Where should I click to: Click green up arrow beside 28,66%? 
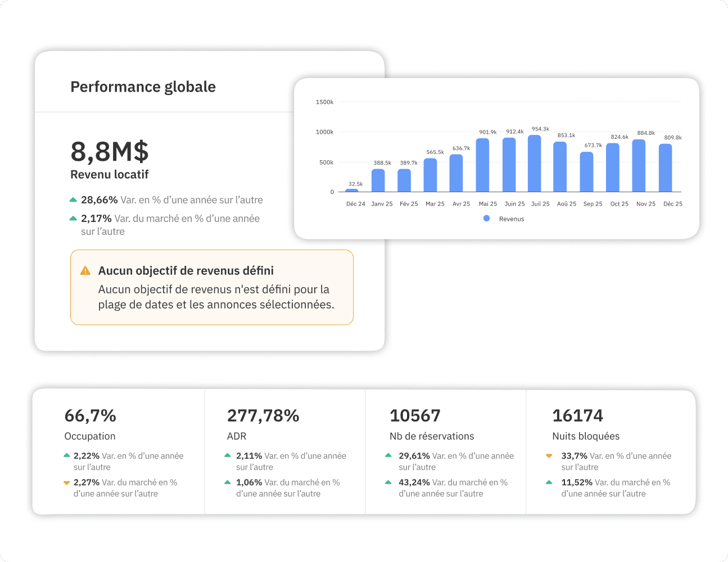click(73, 200)
